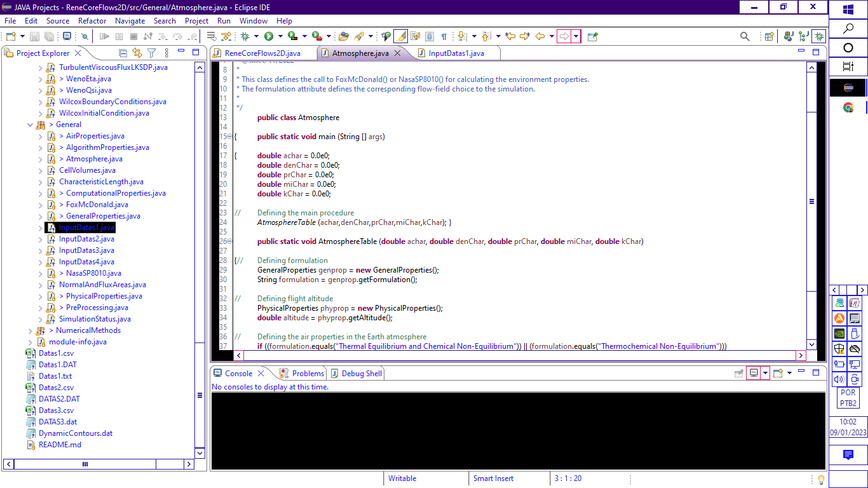Toggle Link with Editor in Project Explorer
The width and height of the screenshot is (868, 488).
pyautogui.click(x=137, y=53)
